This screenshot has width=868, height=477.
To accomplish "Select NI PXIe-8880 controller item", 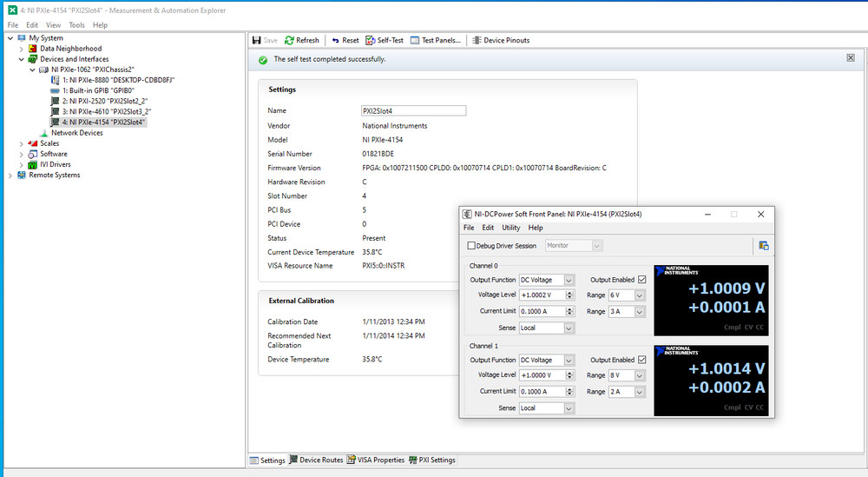I will point(118,80).
